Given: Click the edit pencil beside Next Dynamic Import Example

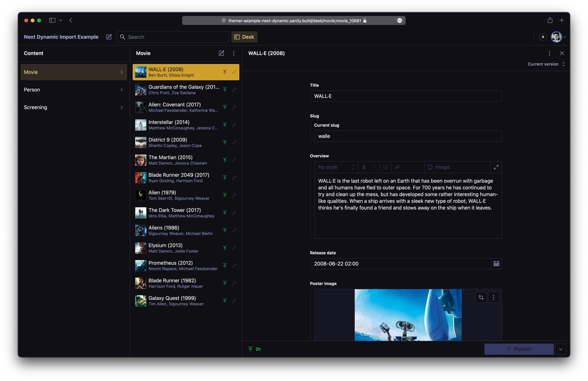Looking at the screenshot, I should [109, 37].
